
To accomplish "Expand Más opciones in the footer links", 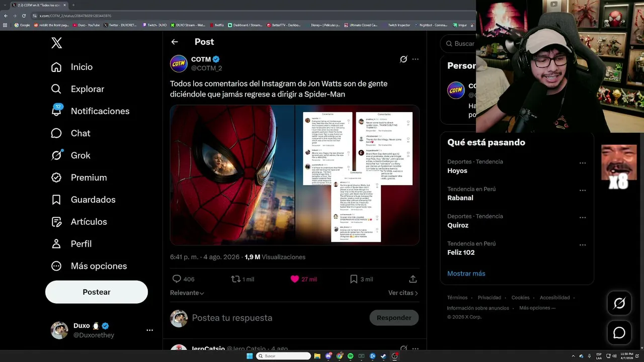I will click(537, 308).
